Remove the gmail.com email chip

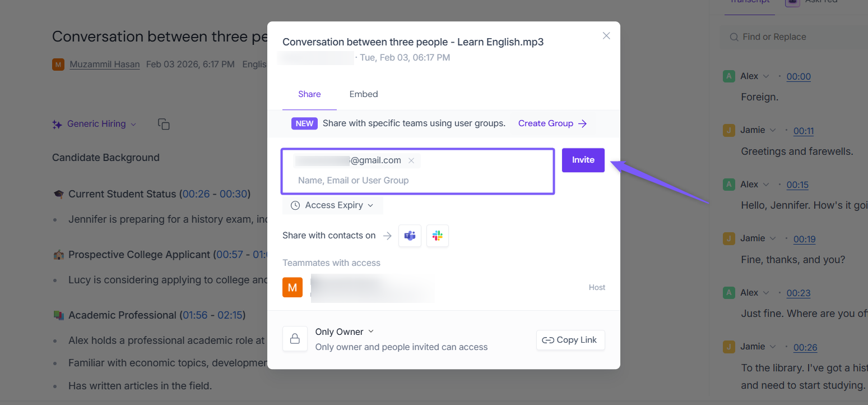coord(411,160)
